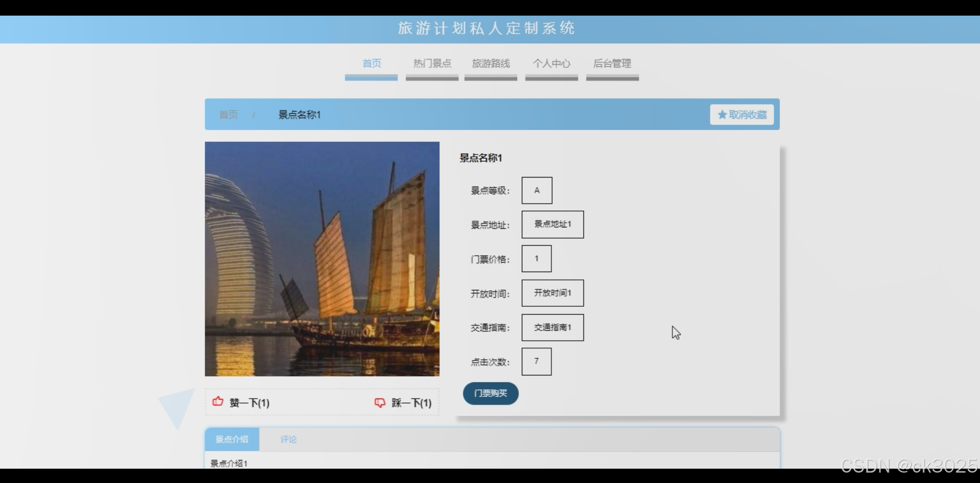980x483 pixels.
Task: Open the 首页 navigation tab
Action: (x=371, y=64)
